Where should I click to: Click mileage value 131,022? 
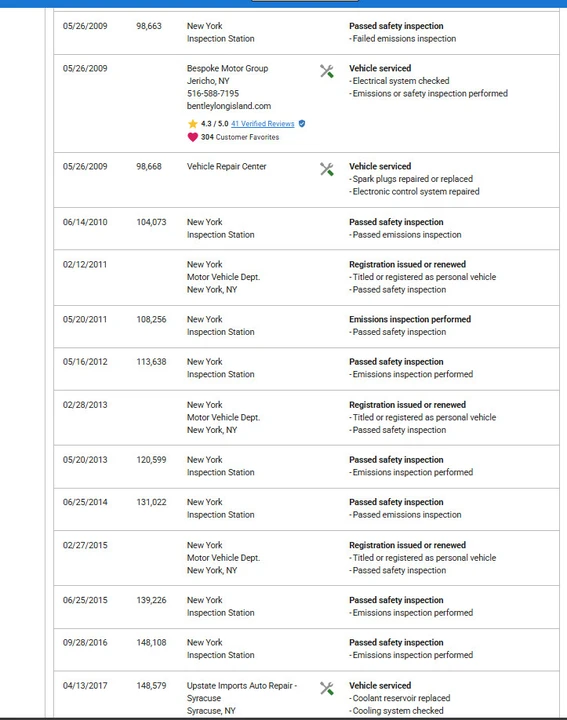(x=151, y=502)
